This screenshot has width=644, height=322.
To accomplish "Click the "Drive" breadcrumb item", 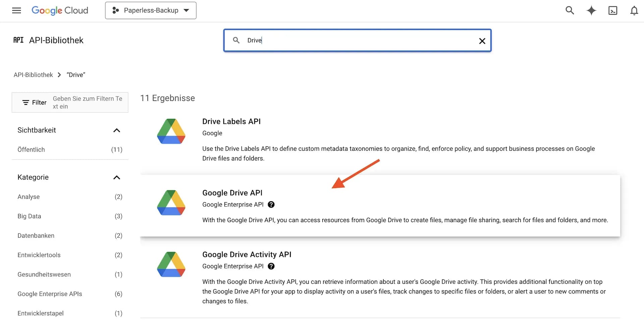I will click(76, 75).
